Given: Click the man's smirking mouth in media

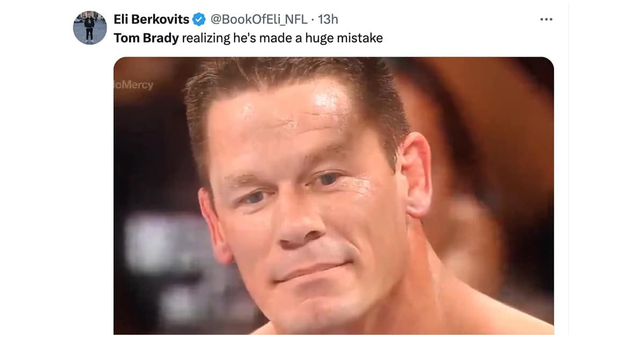Looking at the screenshot, I should [311, 267].
